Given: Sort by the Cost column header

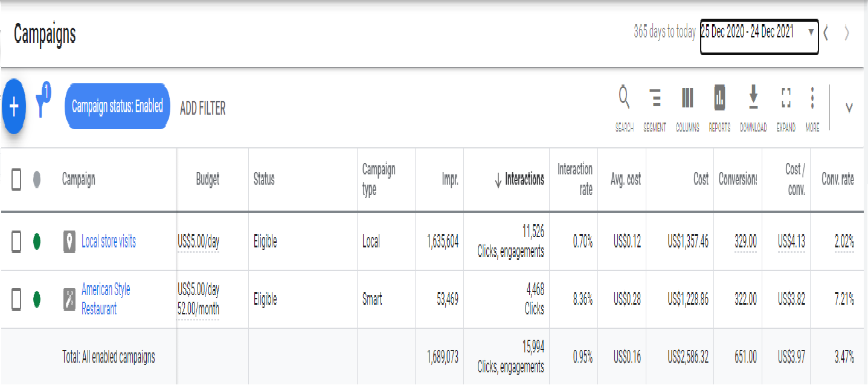Looking at the screenshot, I should click(x=701, y=179).
